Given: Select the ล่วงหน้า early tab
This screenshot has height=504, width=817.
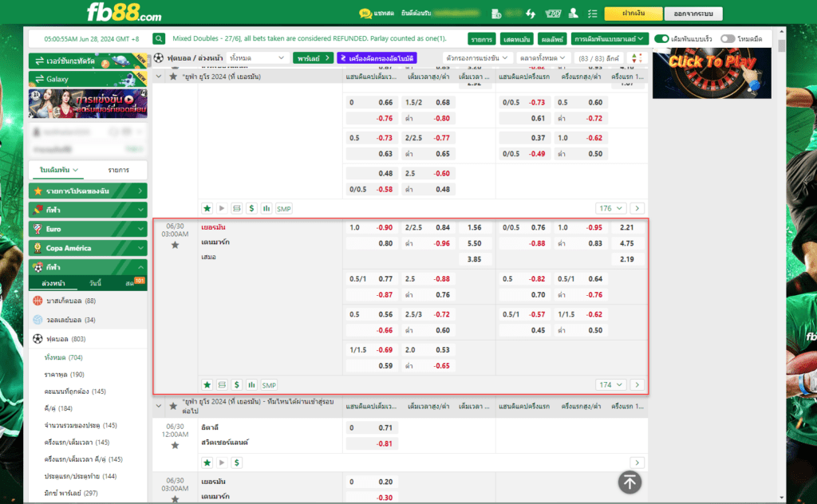Looking at the screenshot, I should coord(53,283).
